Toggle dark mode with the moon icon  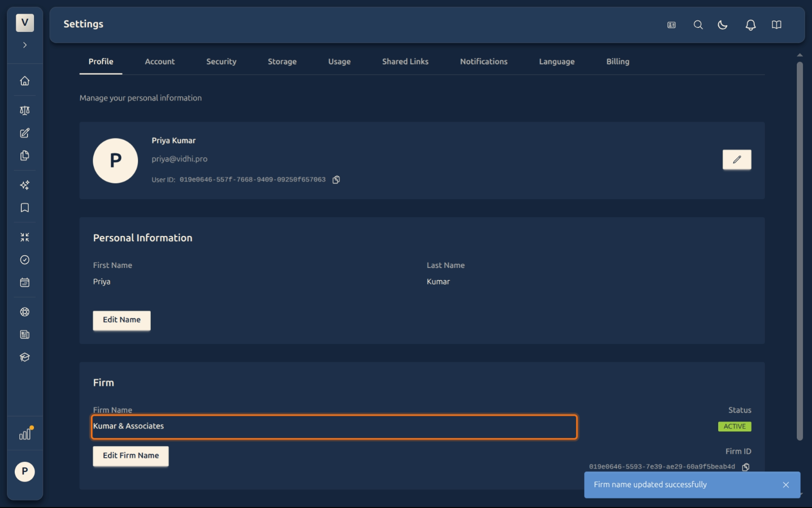coord(723,25)
